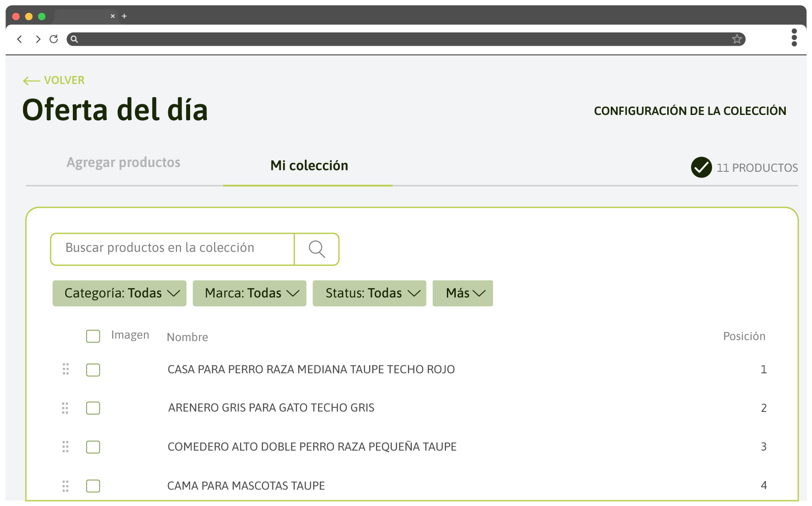Toggle the select-all checkbox in table header
Viewport: 812px width, 506px height.
(x=93, y=336)
